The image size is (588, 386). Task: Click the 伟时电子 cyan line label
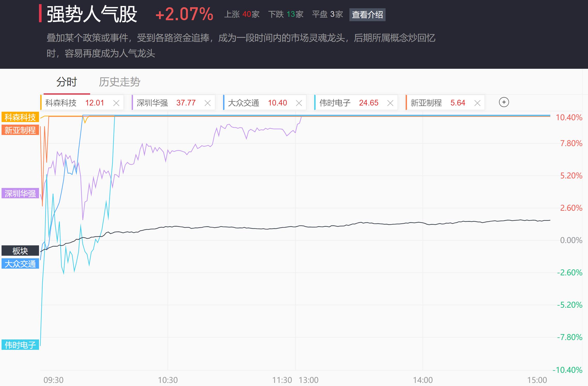pyautogui.click(x=20, y=345)
